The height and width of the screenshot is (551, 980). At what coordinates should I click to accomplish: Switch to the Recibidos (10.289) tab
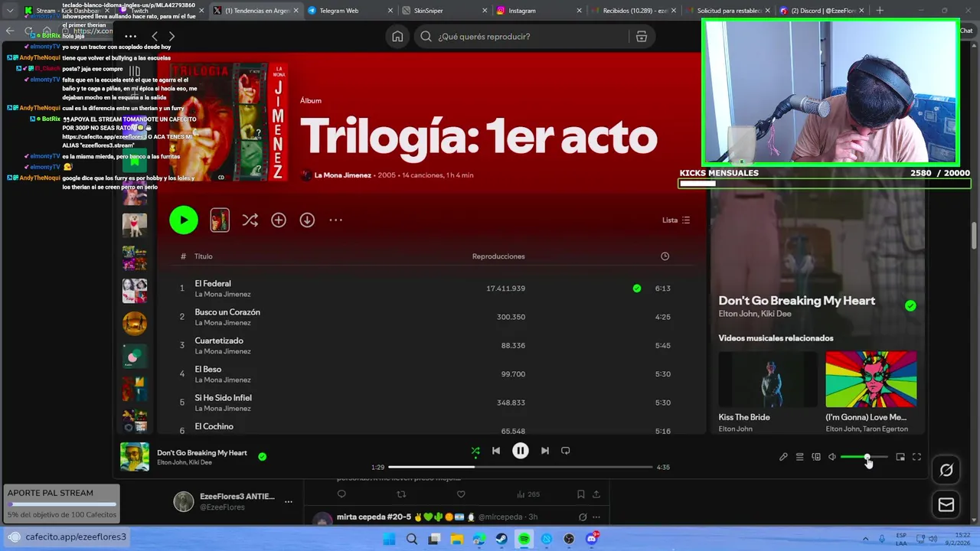click(x=634, y=11)
